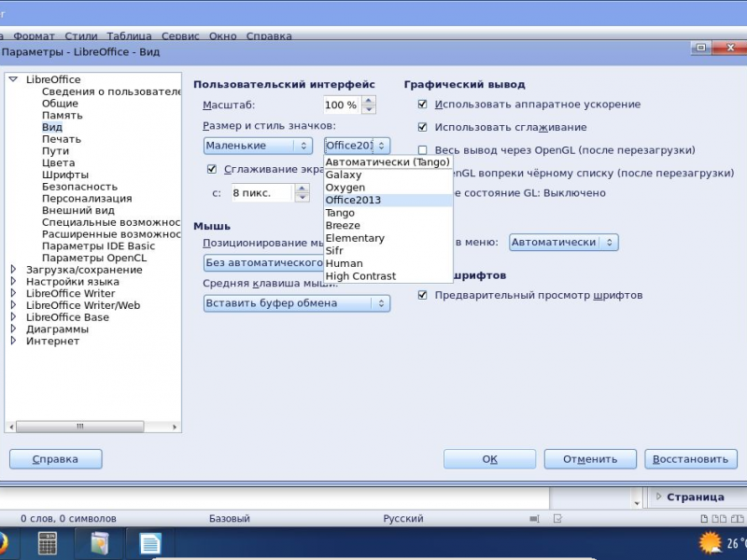Open the Вставить буфер обмена dropdown
The width and height of the screenshot is (747, 560).
(297, 303)
